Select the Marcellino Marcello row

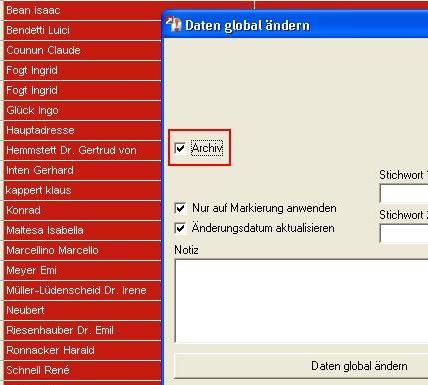click(x=82, y=250)
